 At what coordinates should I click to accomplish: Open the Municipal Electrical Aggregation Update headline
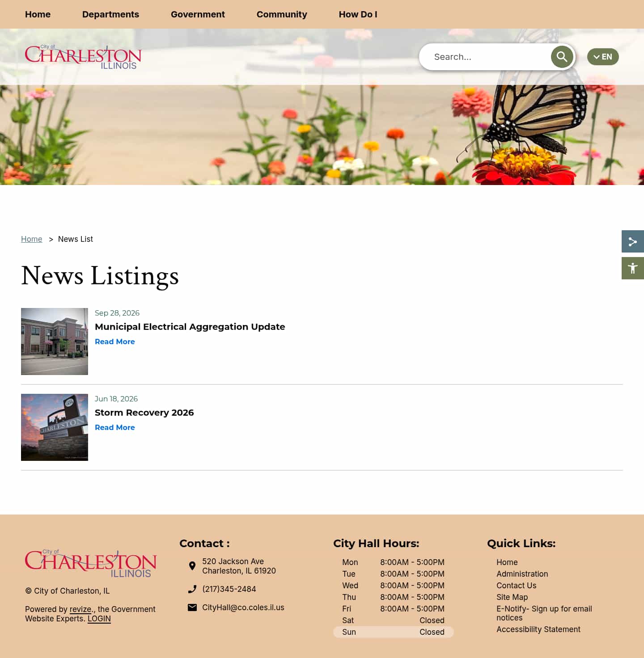[190, 327]
